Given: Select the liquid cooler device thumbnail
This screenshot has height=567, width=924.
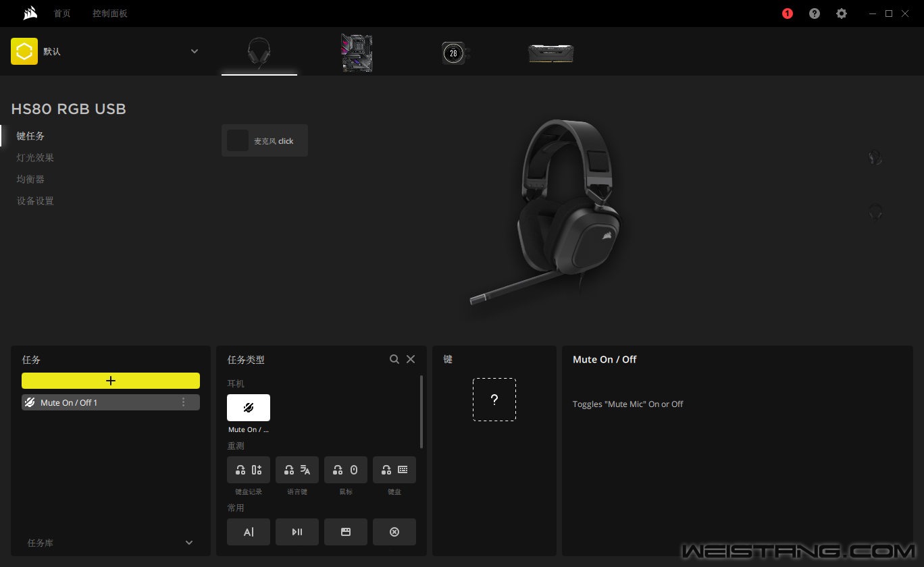Looking at the screenshot, I should coord(455,53).
